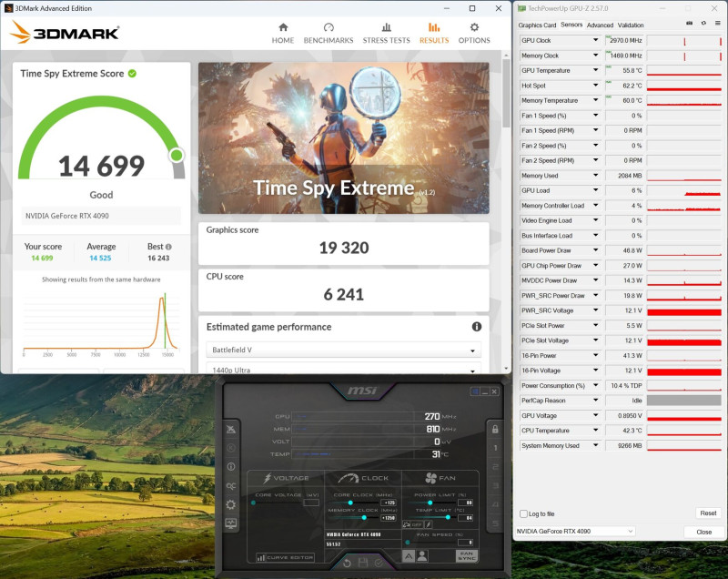Open Hot Spot sensor dropdown arrow
Image resolution: width=728 pixels, height=579 pixels.
[x=595, y=86]
